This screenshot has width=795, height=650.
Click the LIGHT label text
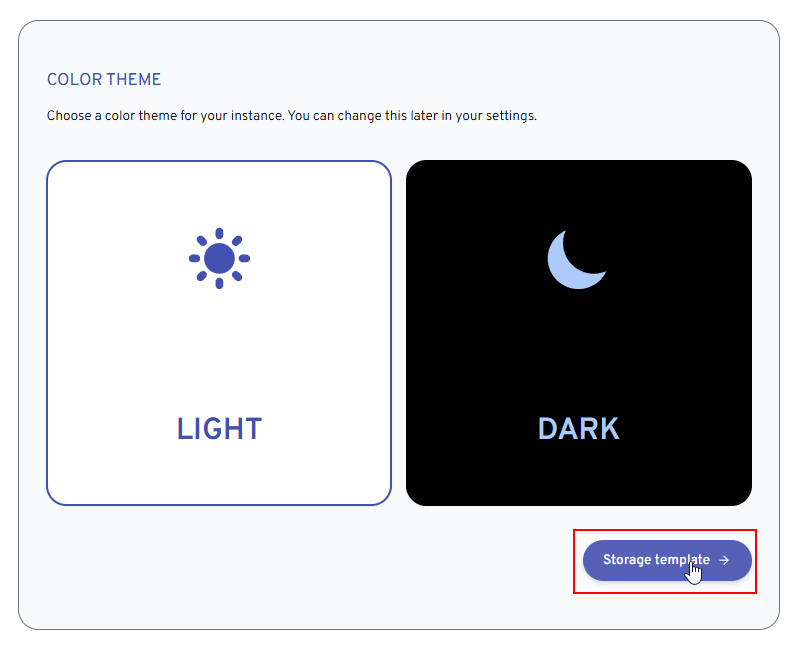click(219, 429)
